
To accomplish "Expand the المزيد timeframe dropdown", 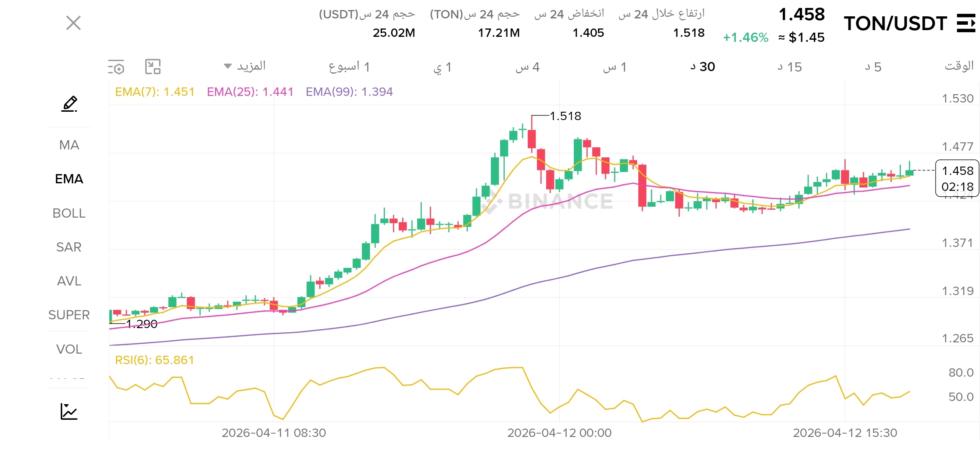I will click(245, 66).
